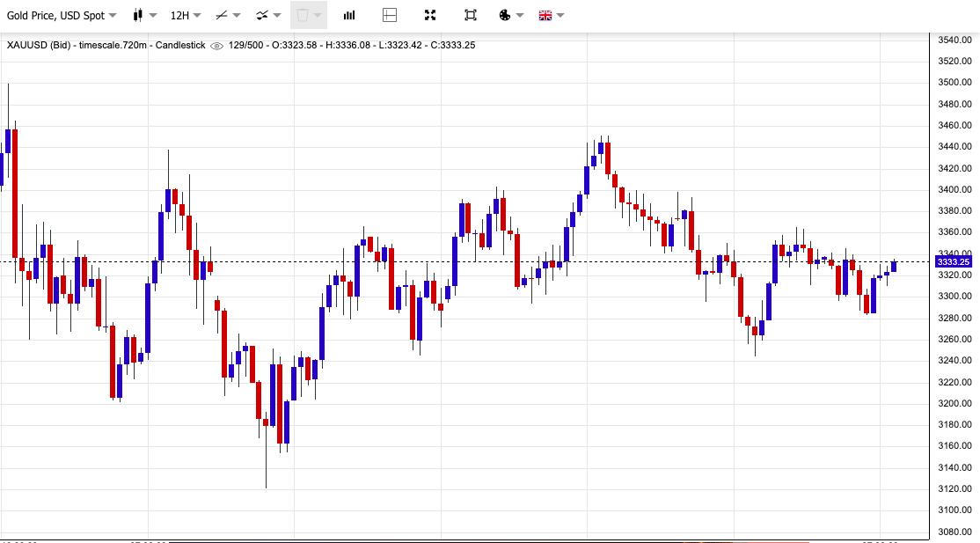Click the fullscreen expand arrows icon
The image size is (980, 543).
(430, 15)
